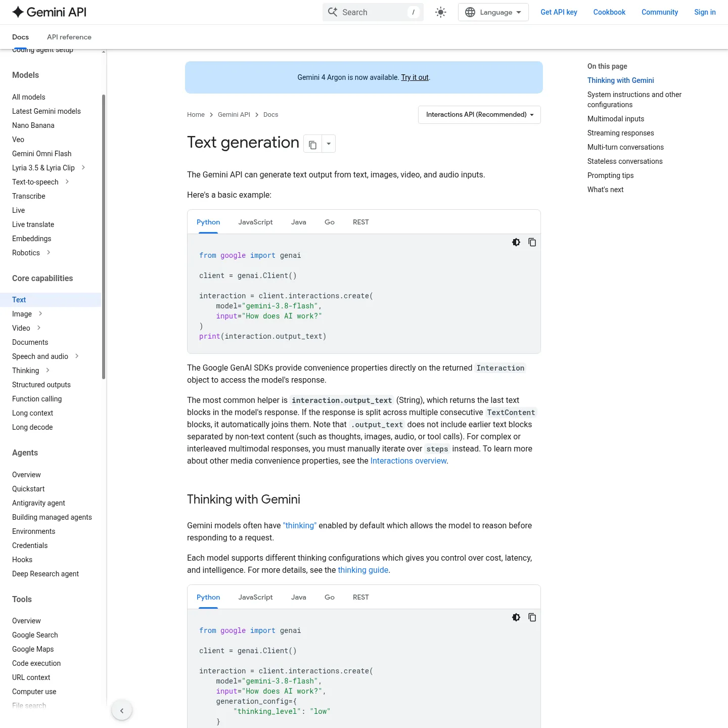Screen dimensions: 728x728
Task: Click into the Search field
Action: point(373,12)
